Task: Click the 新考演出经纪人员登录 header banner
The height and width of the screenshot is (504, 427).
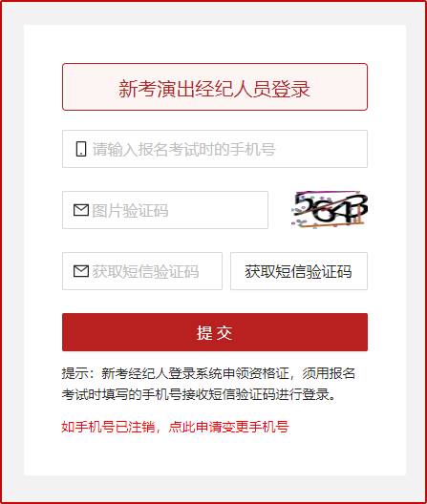Action: click(215, 87)
